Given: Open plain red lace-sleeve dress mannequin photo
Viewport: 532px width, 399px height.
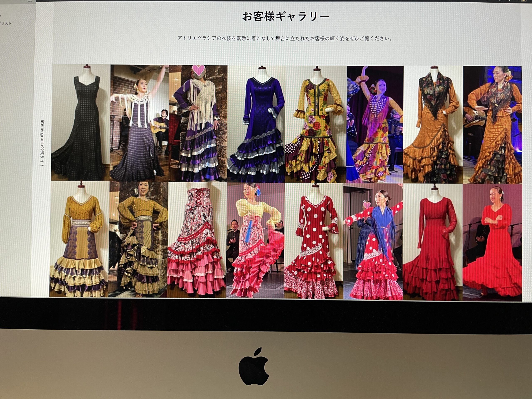Looking at the screenshot, I should pyautogui.click(x=433, y=242).
